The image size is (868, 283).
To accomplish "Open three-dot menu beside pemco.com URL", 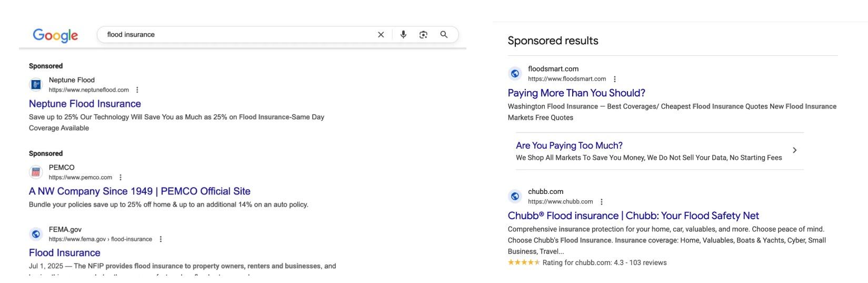I will (x=121, y=178).
